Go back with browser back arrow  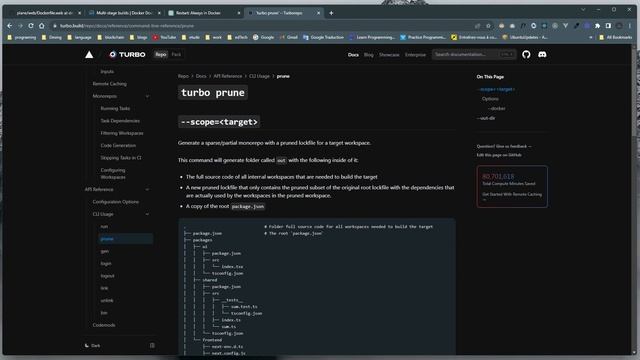[10, 26]
